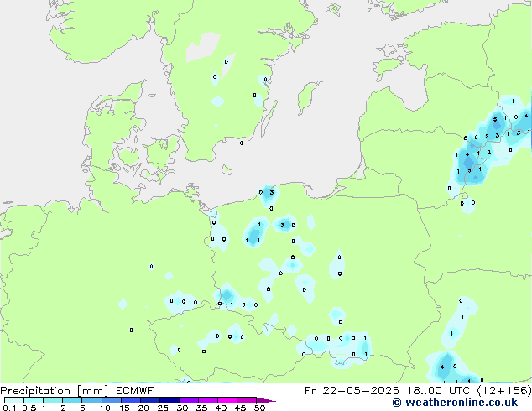Click the light grey no-data patch in Sweden

pos(203,47)
